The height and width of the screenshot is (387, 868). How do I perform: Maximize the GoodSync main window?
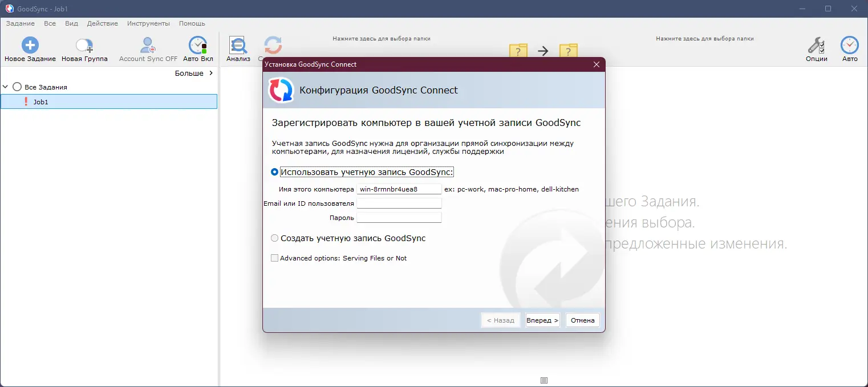click(828, 9)
